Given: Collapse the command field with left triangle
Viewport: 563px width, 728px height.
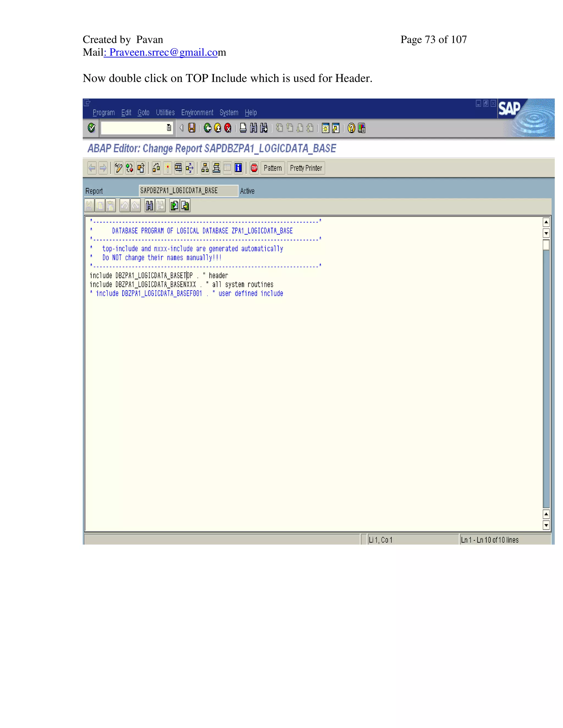Looking at the screenshot, I should point(181,128).
